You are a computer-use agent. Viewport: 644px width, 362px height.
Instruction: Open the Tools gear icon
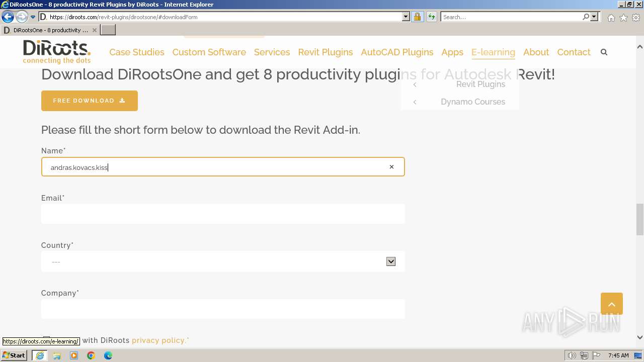click(636, 18)
